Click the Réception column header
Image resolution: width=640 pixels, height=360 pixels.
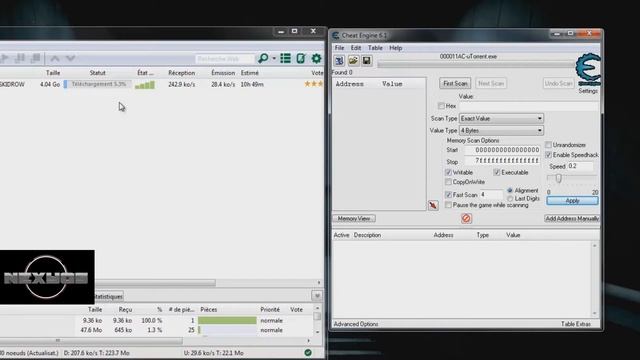click(x=181, y=73)
